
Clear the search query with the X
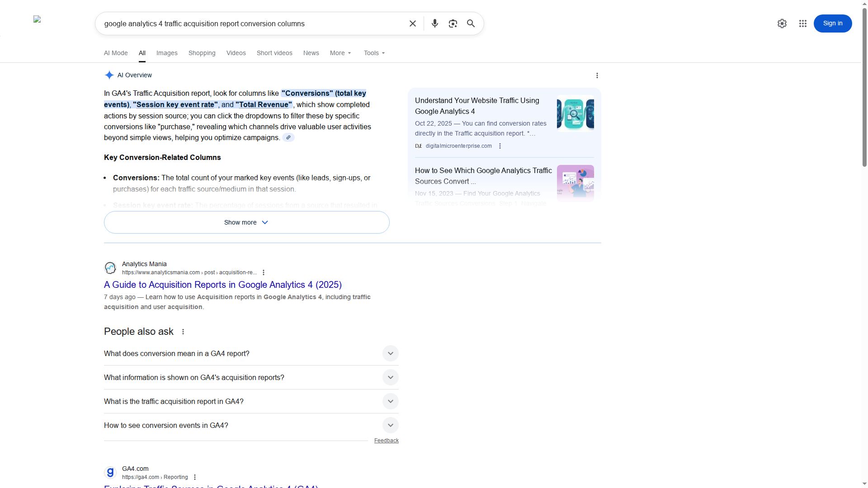point(412,23)
